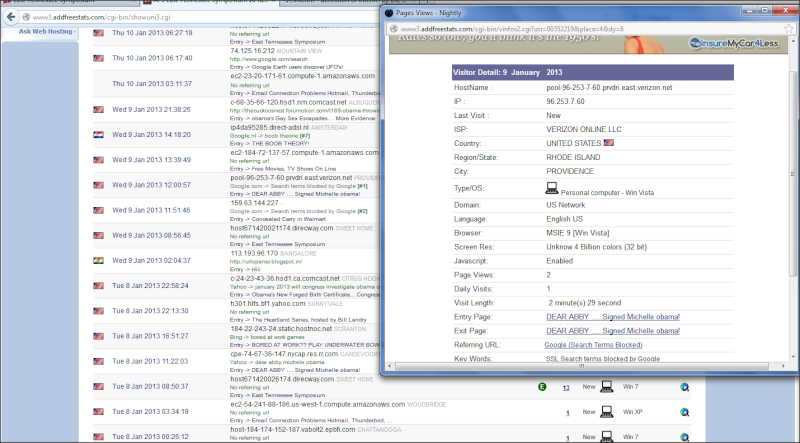Click the US flag for Tue 8 Jan 22:13:30
Screen dimensions: 800x443
98,311
